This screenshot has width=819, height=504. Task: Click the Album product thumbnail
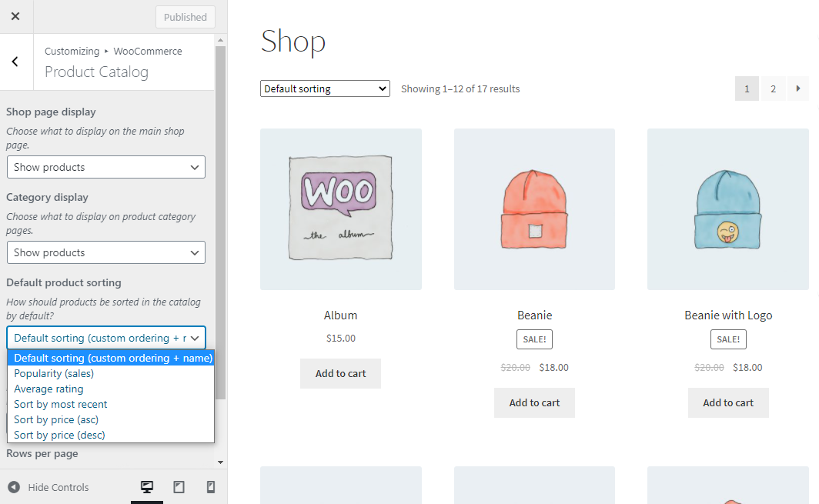[341, 209]
